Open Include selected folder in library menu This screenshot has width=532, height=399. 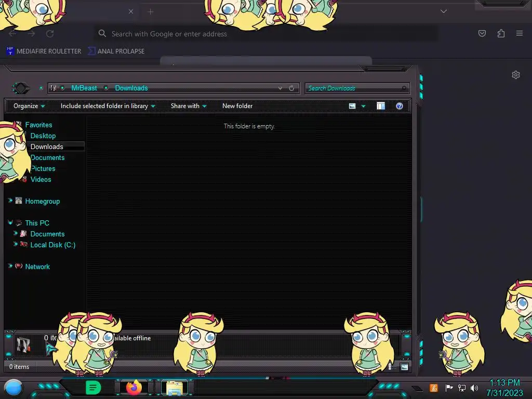(x=108, y=106)
